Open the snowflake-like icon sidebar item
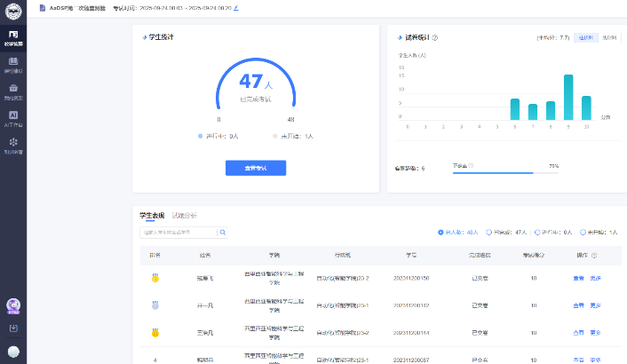Screen dimensions: 627x364 [x=13, y=145]
